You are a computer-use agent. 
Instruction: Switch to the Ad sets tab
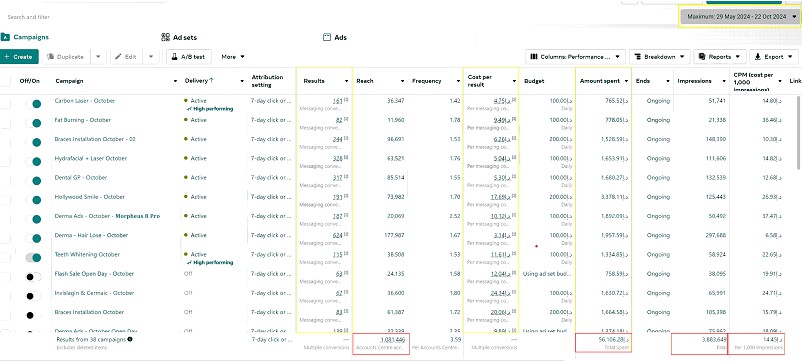click(x=179, y=37)
